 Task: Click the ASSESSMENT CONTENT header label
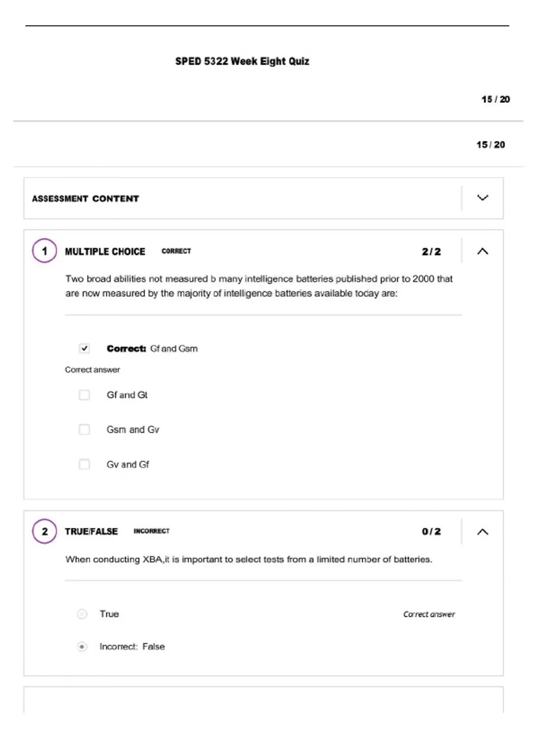point(85,199)
